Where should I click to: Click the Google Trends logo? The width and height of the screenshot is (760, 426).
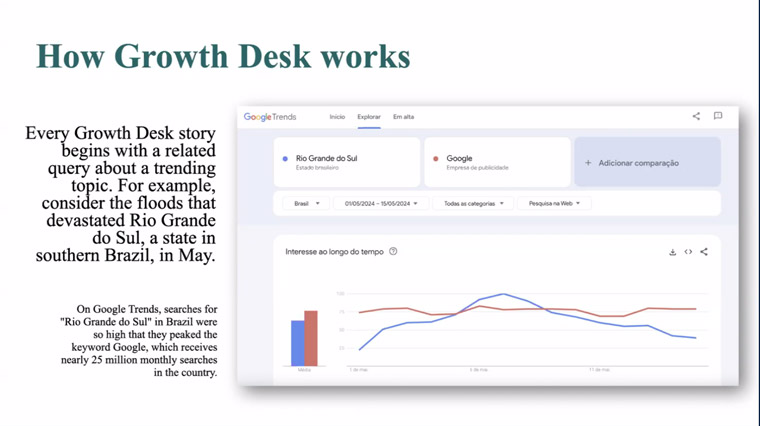(269, 117)
